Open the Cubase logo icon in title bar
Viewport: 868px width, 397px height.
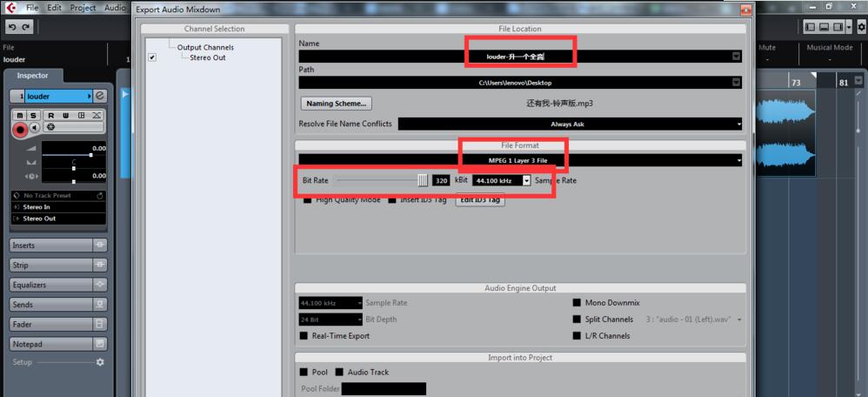11,9
